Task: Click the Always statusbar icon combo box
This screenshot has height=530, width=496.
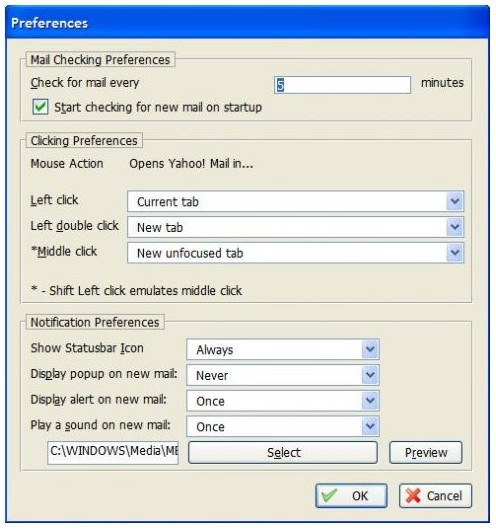Action: [283, 350]
